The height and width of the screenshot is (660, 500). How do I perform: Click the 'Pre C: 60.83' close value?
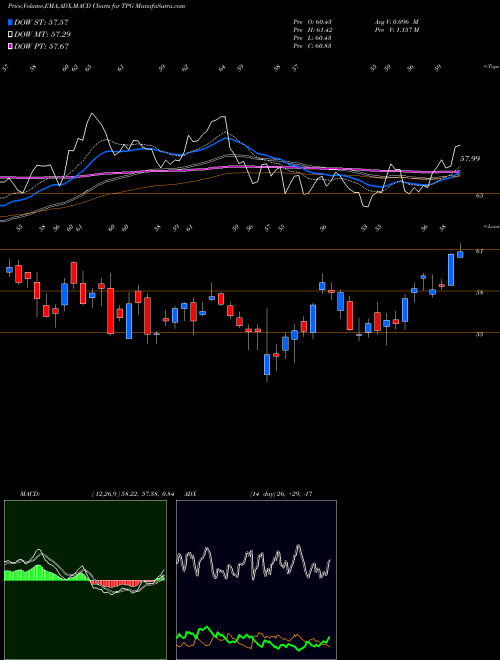[312, 46]
